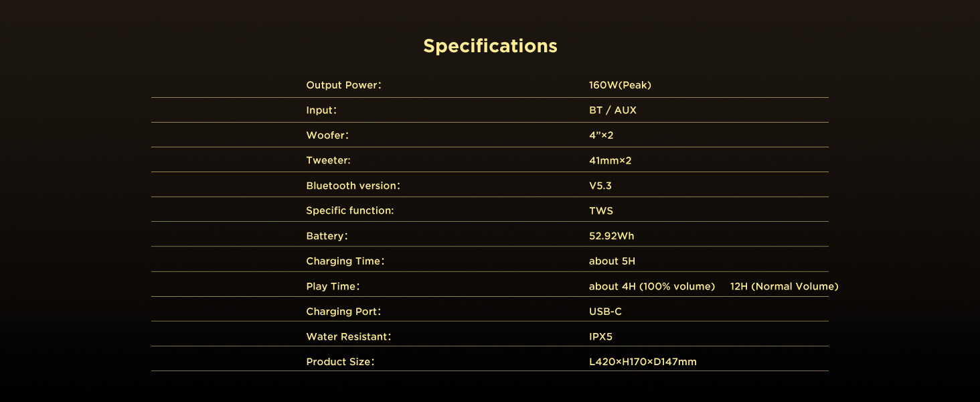
Task: Select the 160W(Peak) value
Action: point(620,85)
